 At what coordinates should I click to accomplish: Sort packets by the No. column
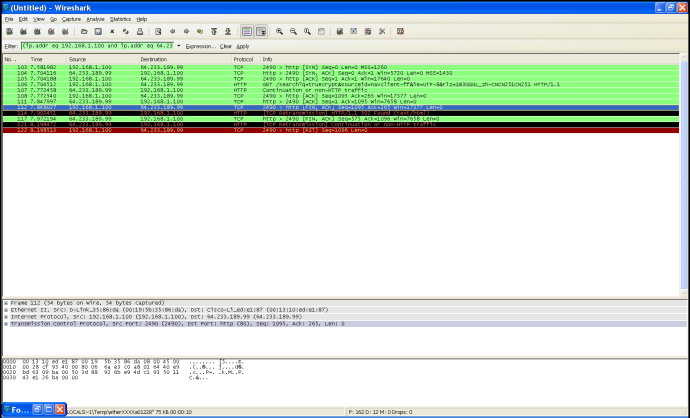click(x=15, y=59)
